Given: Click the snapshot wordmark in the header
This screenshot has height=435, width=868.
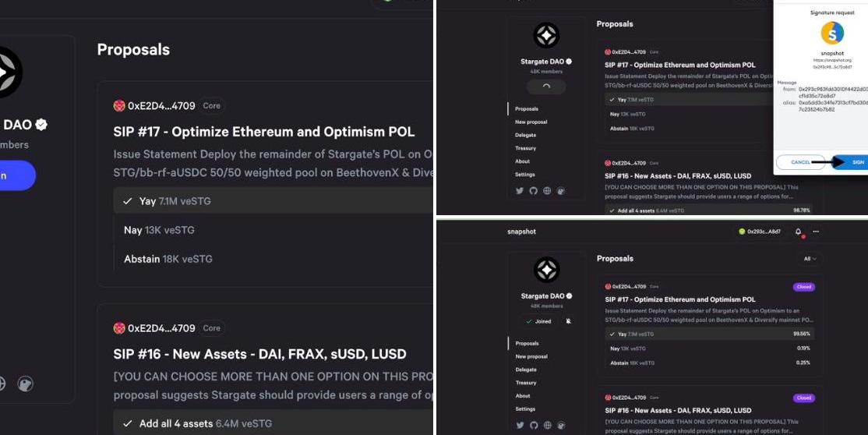Looking at the screenshot, I should tap(521, 232).
